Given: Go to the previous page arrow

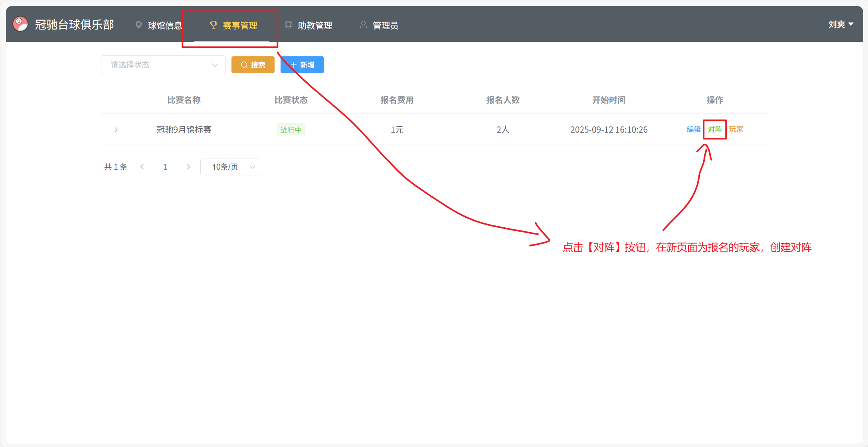Looking at the screenshot, I should [142, 167].
